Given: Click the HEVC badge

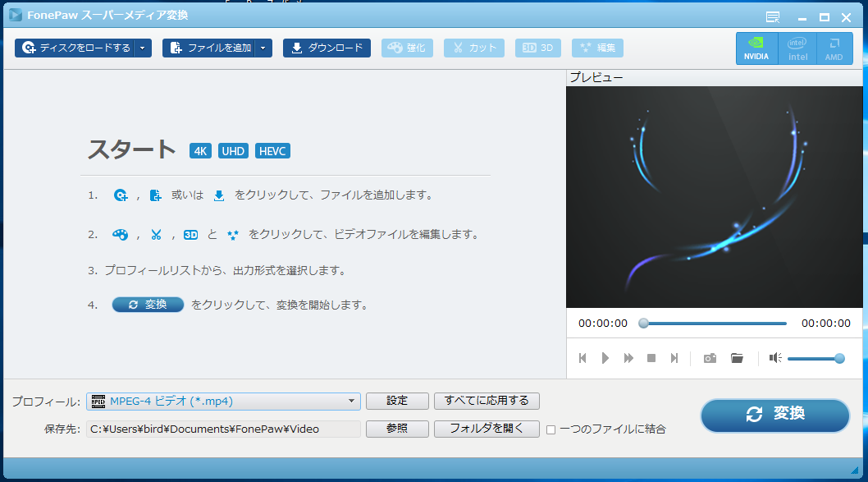Looking at the screenshot, I should pos(272,151).
